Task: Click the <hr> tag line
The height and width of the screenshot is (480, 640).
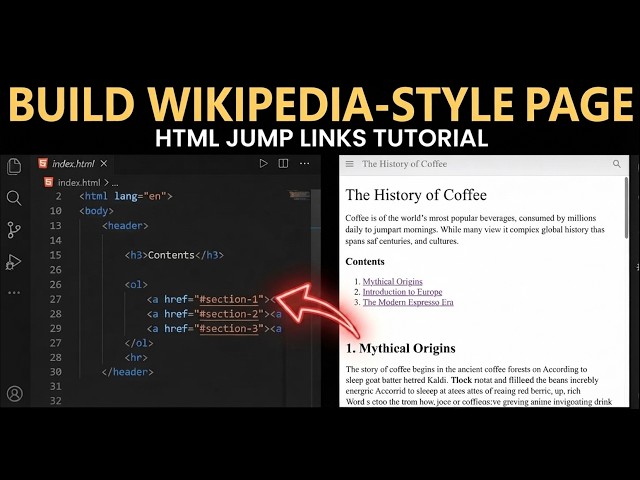Action: (x=136, y=358)
